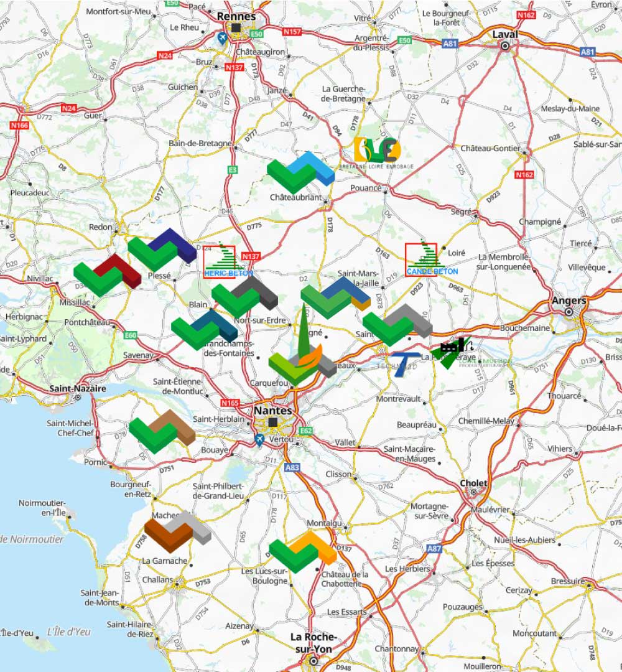Click the "Challans" town label
This screenshot has width=622, height=672.
[157, 579]
